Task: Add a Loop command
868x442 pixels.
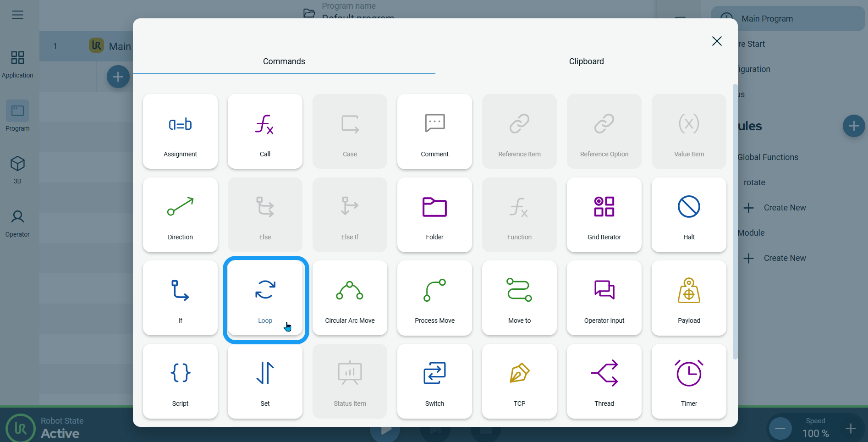Action: click(x=265, y=298)
